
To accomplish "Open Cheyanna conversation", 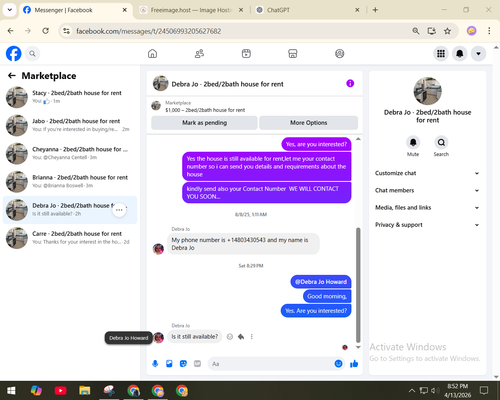I will tap(70, 153).
